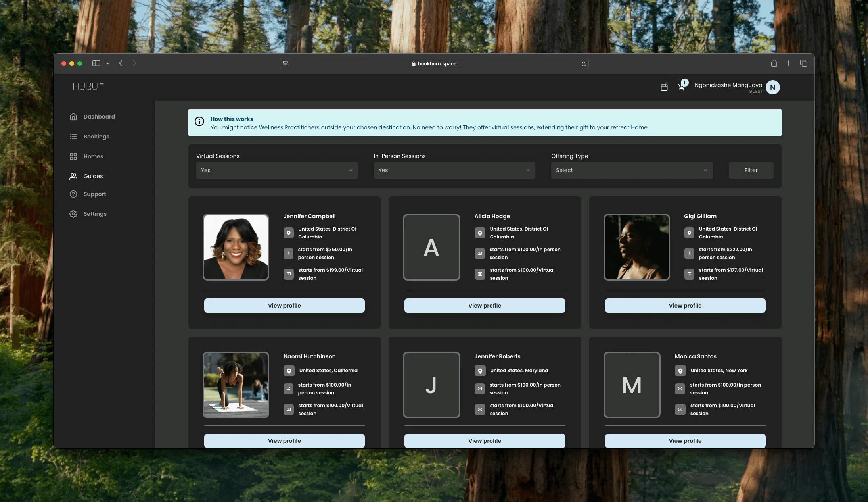Click the Safari share icon
The image size is (868, 502).
point(774,63)
